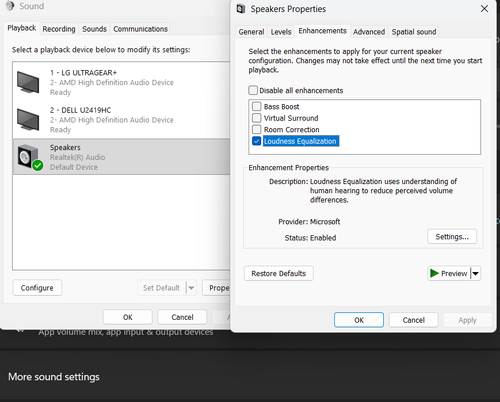Enable the Bass Boost checkbox
The height and width of the screenshot is (402, 500).
(x=256, y=106)
